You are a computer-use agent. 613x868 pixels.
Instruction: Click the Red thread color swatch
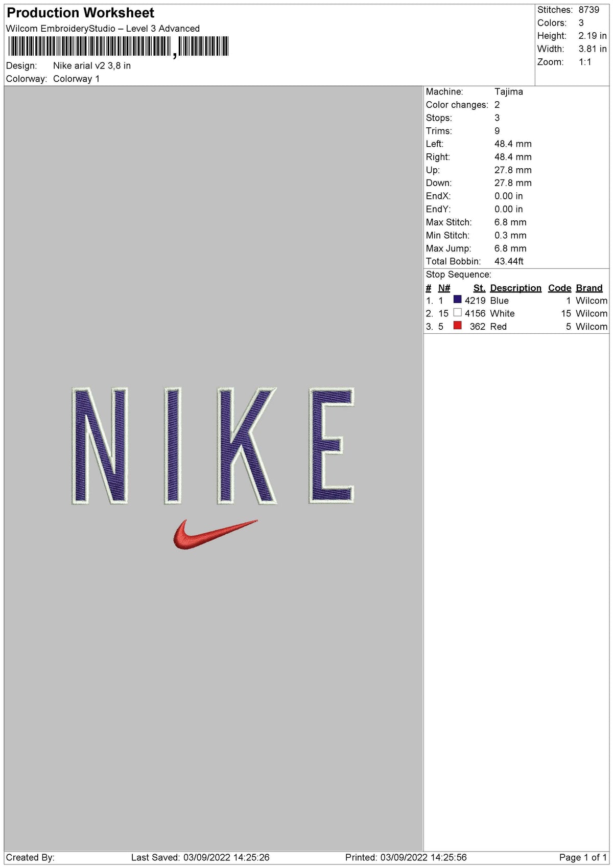[x=457, y=326]
